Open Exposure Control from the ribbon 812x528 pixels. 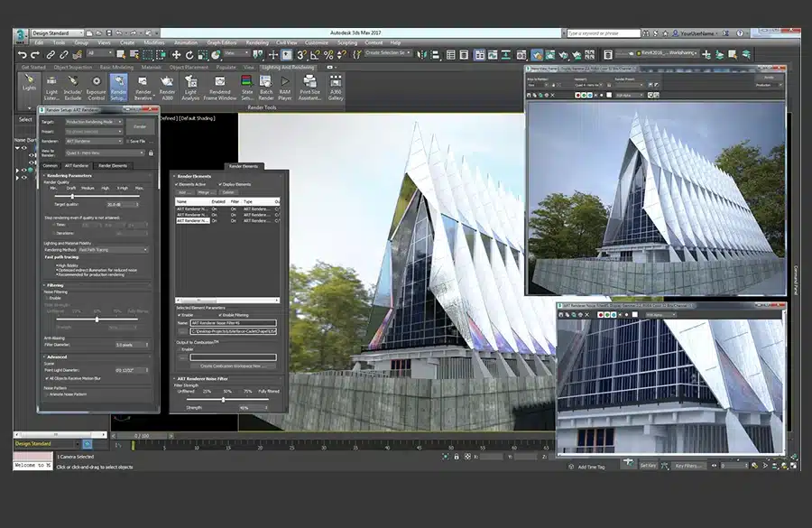[97, 87]
